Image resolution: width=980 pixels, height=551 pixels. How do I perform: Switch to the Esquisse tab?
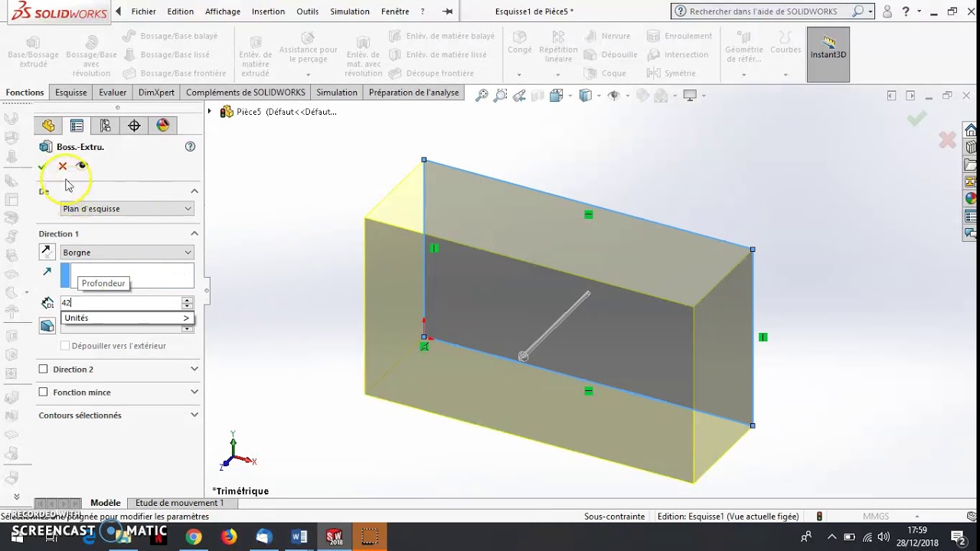(71, 93)
